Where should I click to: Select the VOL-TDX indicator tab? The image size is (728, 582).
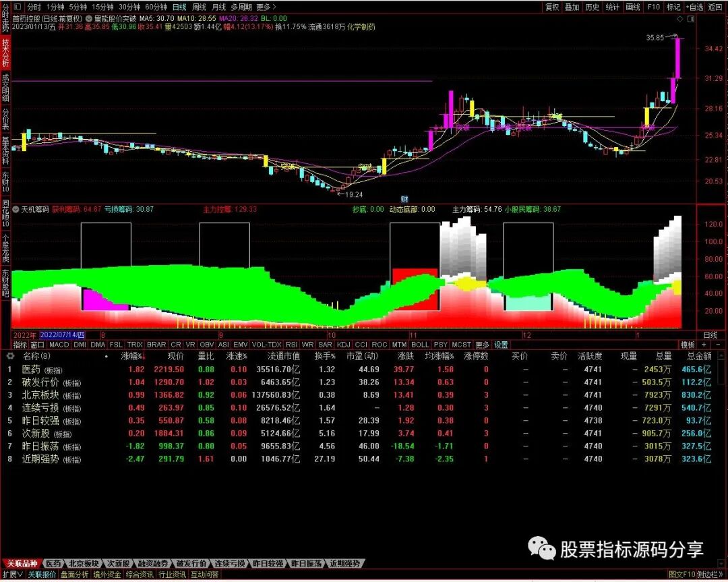[266, 345]
